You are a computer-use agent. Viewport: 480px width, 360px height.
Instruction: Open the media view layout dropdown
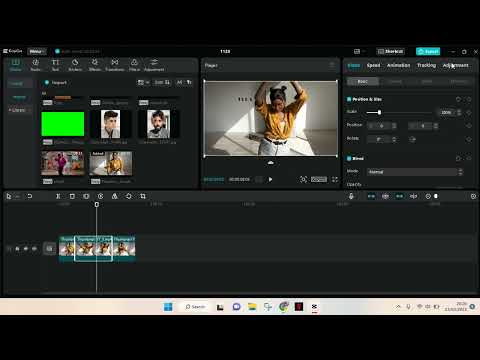[x=143, y=82]
